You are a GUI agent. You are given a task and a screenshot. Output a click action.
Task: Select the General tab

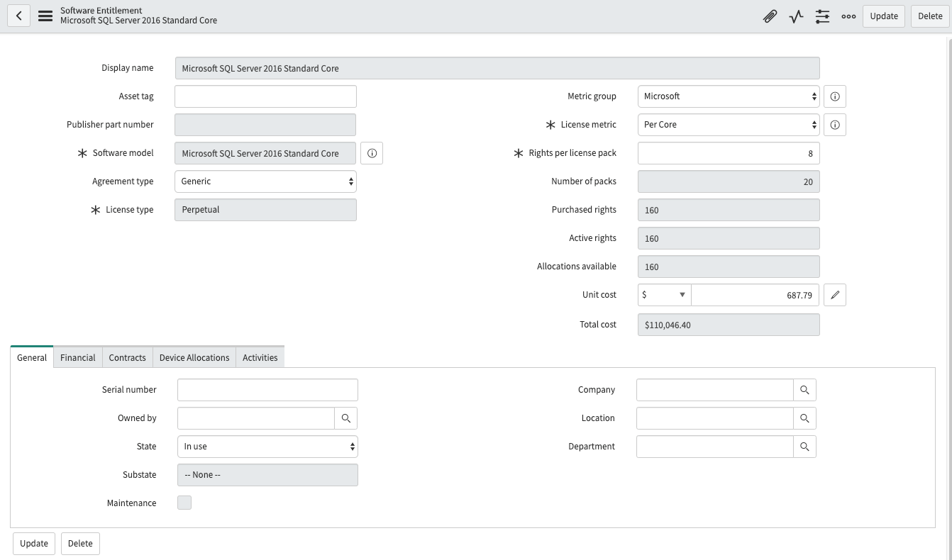32,357
